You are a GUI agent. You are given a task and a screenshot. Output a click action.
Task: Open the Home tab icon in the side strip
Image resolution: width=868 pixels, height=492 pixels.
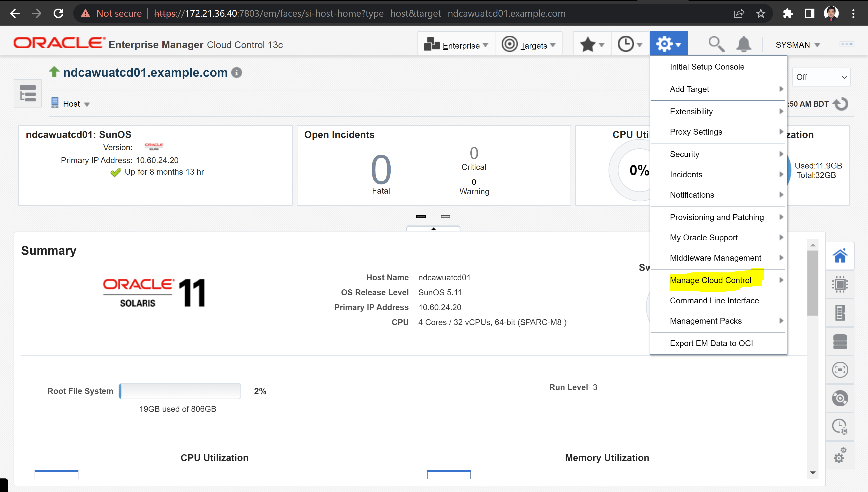pos(840,256)
